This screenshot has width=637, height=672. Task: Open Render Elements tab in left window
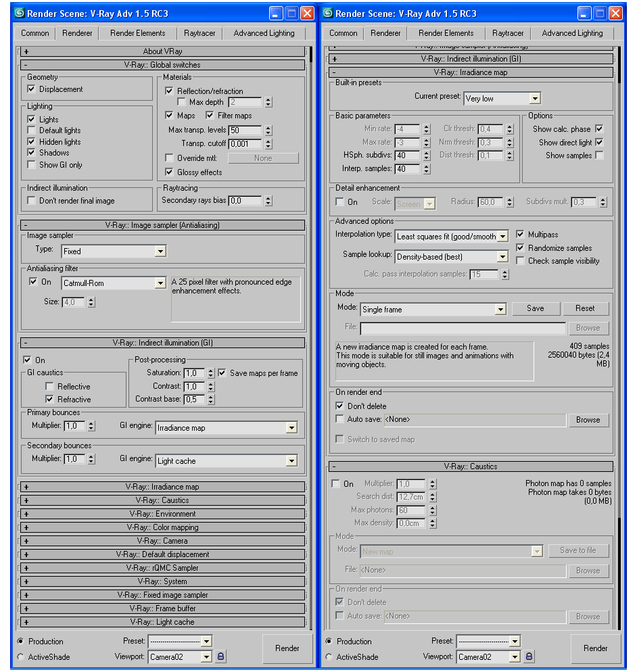(137, 33)
